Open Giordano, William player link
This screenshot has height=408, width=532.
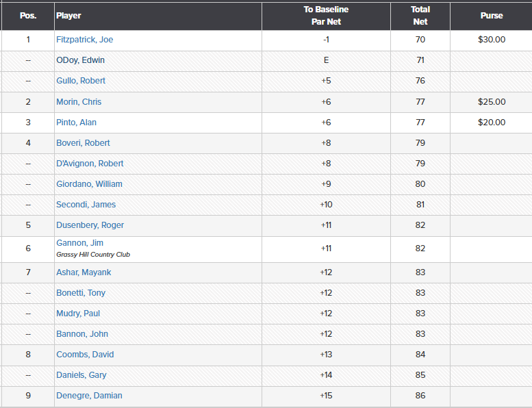(x=88, y=184)
